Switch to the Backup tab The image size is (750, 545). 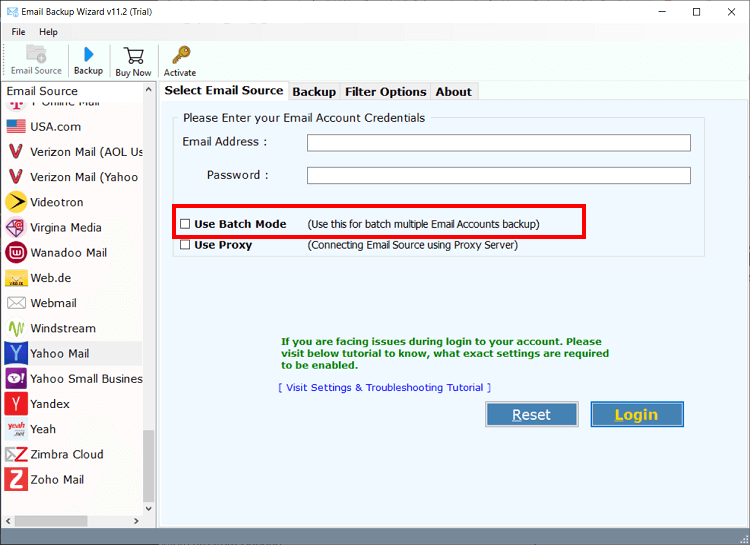tap(314, 91)
